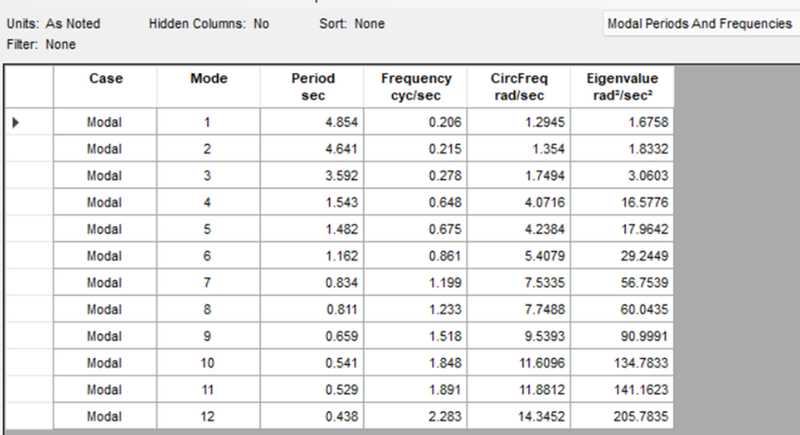
Task: Click the Period sec column header
Action: (x=312, y=87)
